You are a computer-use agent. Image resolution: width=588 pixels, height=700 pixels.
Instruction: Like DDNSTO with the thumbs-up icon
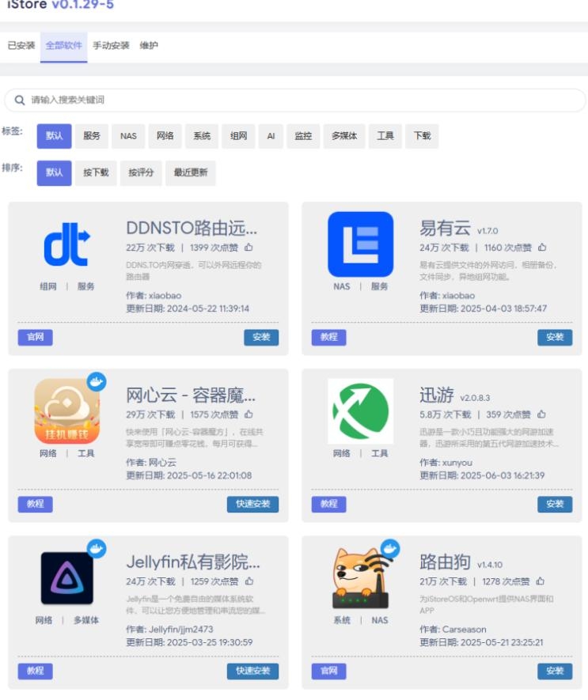point(248,247)
